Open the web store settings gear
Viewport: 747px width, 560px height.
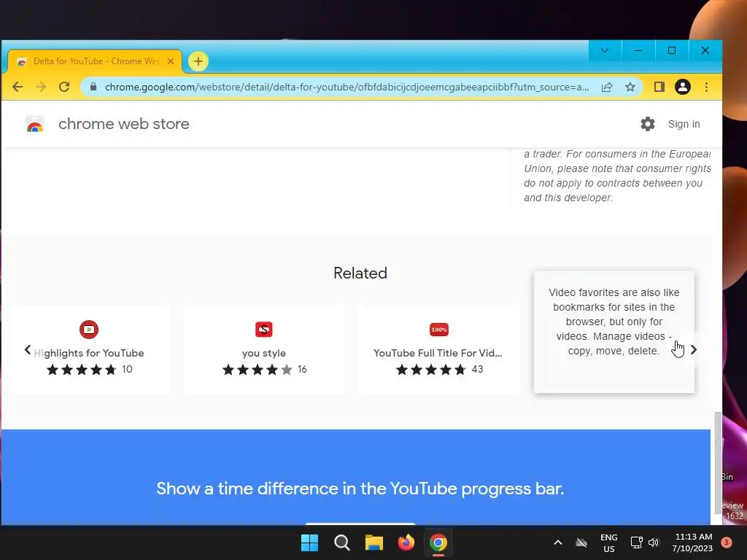(x=648, y=124)
